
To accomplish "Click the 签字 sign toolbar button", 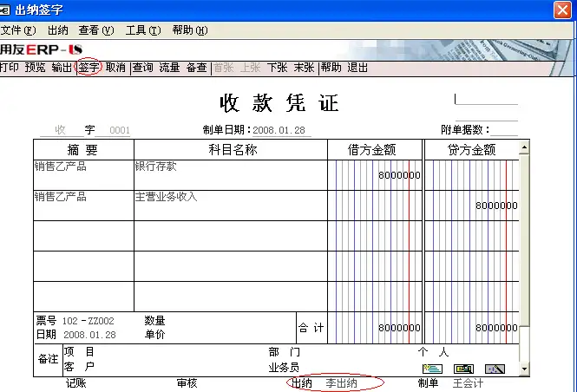I will (x=89, y=68).
